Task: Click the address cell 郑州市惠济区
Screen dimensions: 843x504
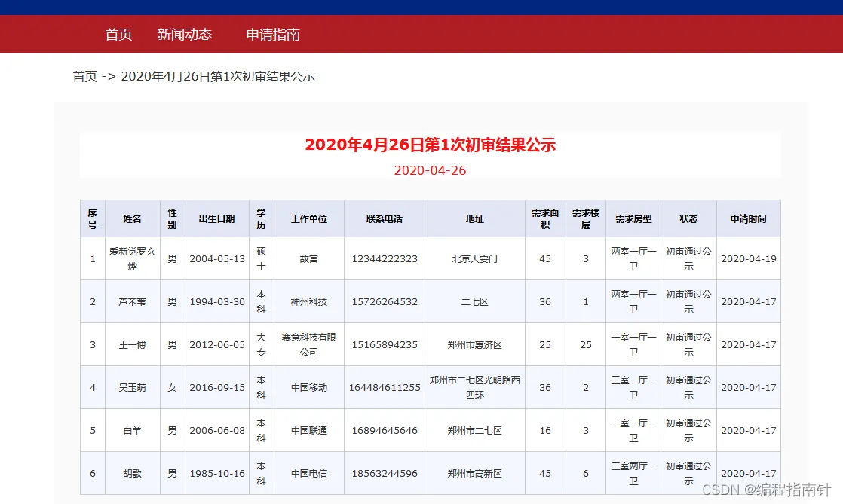Action: pos(475,344)
